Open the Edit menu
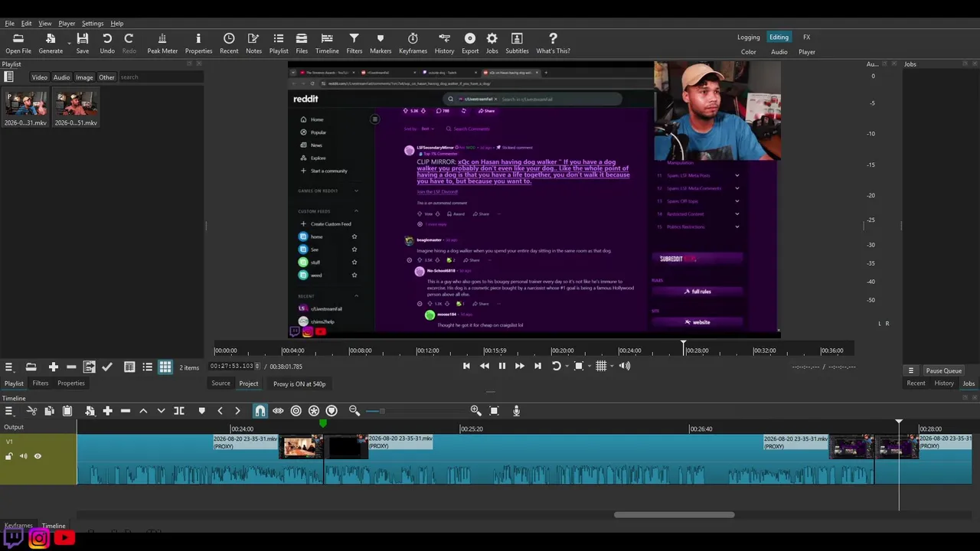Viewport: 980px width, 551px height. (26, 24)
